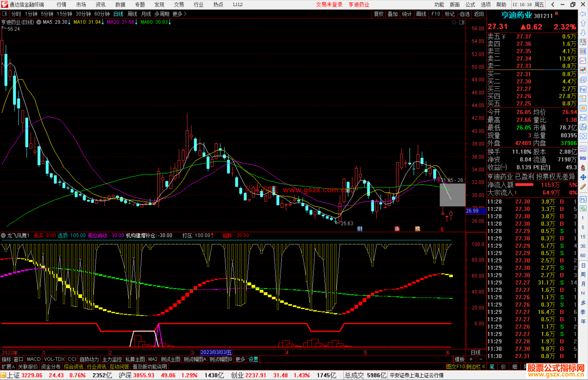Viewport: 588px width, 380px height.
Task: Toggle the left panel icon before 分时
Action: point(5,14)
